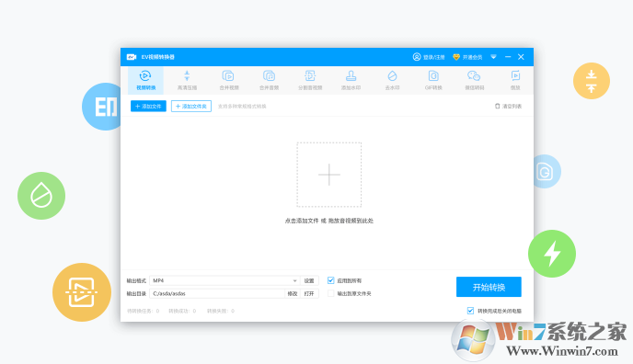Click the dashed plus drop area
This screenshot has height=364, width=633.
pyautogui.click(x=329, y=175)
